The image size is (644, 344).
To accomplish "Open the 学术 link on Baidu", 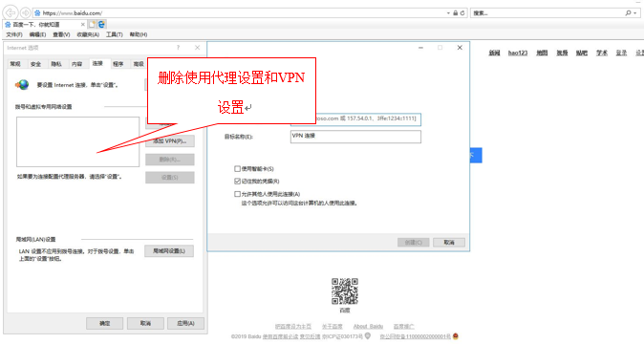I will pos(602,53).
